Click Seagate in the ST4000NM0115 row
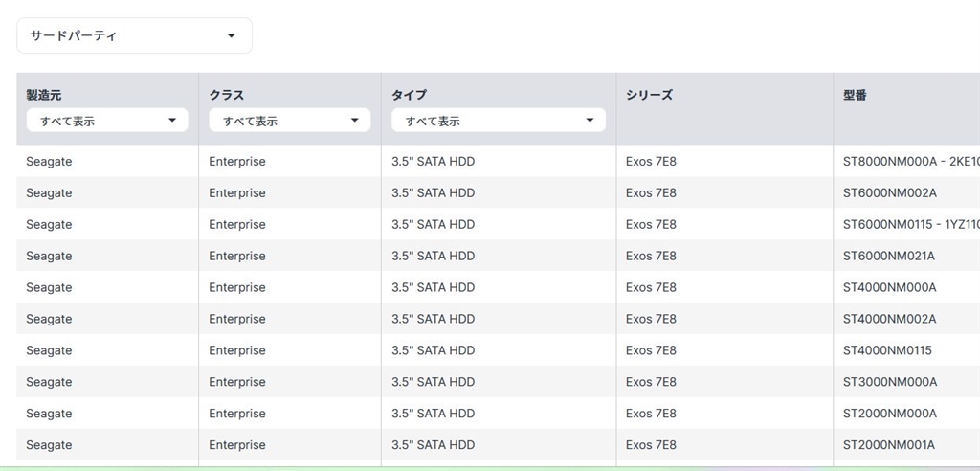980x471 pixels. (x=49, y=350)
